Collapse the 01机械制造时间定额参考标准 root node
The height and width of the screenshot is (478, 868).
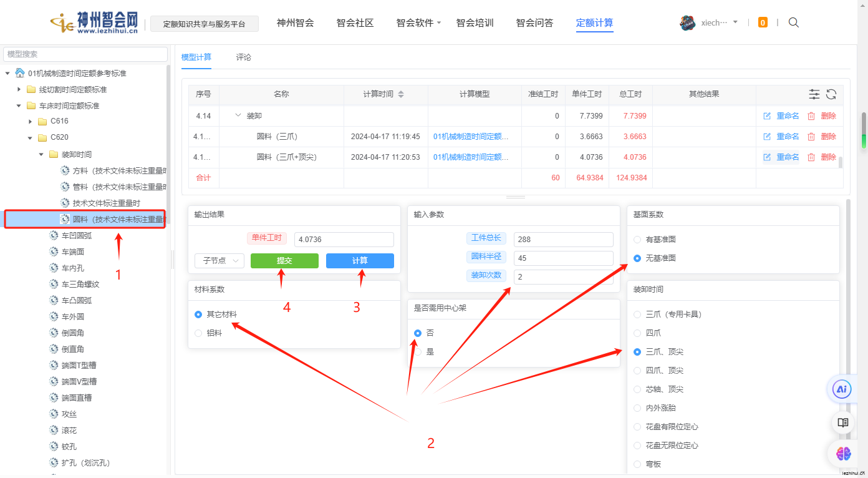coord(7,73)
